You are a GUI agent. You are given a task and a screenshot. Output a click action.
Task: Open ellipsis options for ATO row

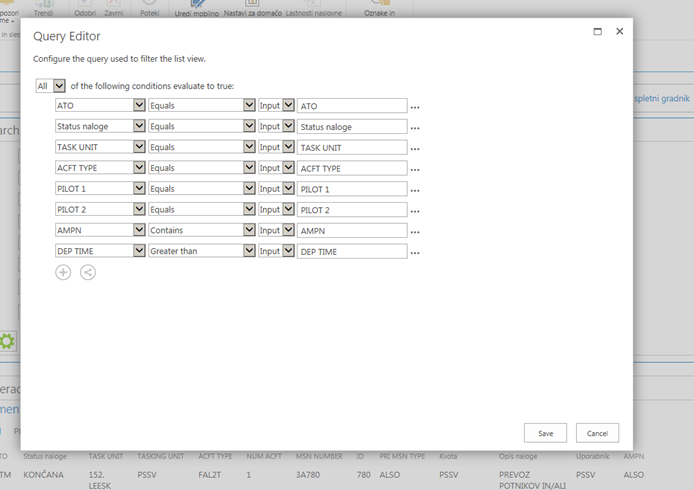pos(415,107)
